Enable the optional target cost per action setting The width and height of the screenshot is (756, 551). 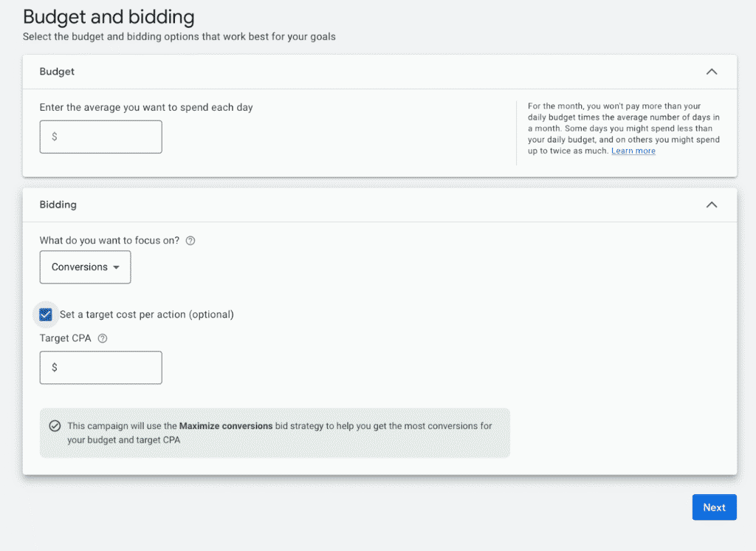46,314
